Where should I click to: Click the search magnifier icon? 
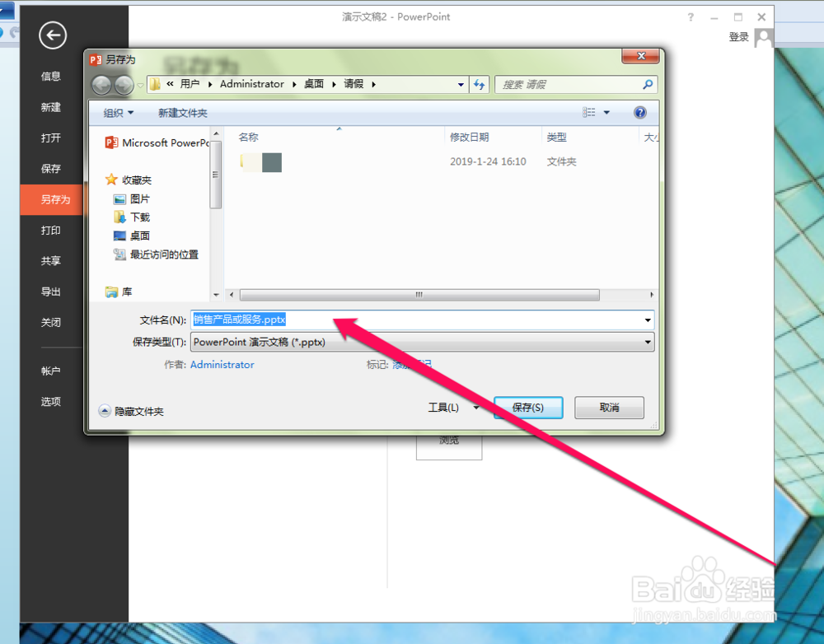point(648,84)
